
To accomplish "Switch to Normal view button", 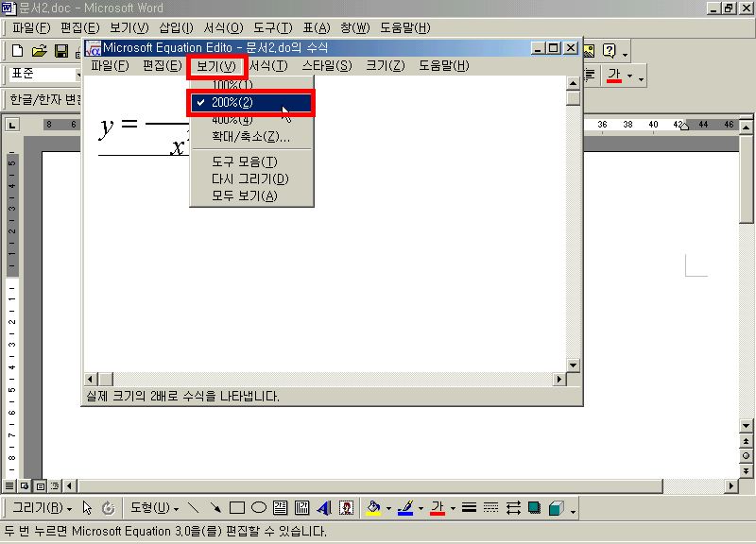I will click(9, 485).
